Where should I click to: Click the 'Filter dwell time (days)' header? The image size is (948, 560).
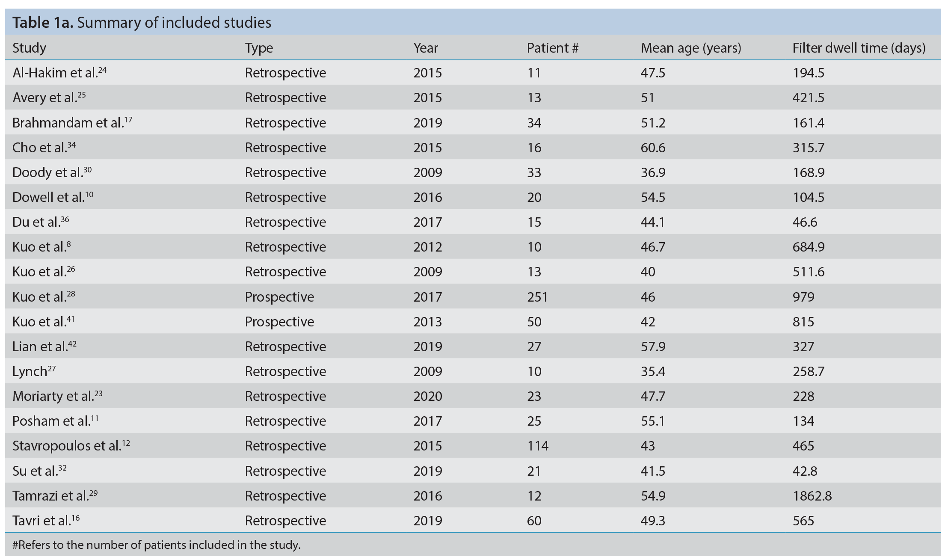(859, 48)
